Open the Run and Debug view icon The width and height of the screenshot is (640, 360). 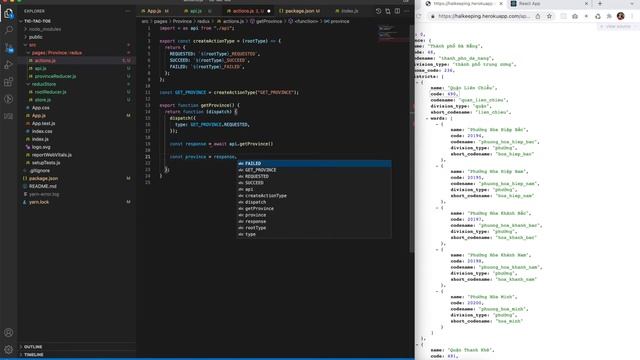coord(9,64)
